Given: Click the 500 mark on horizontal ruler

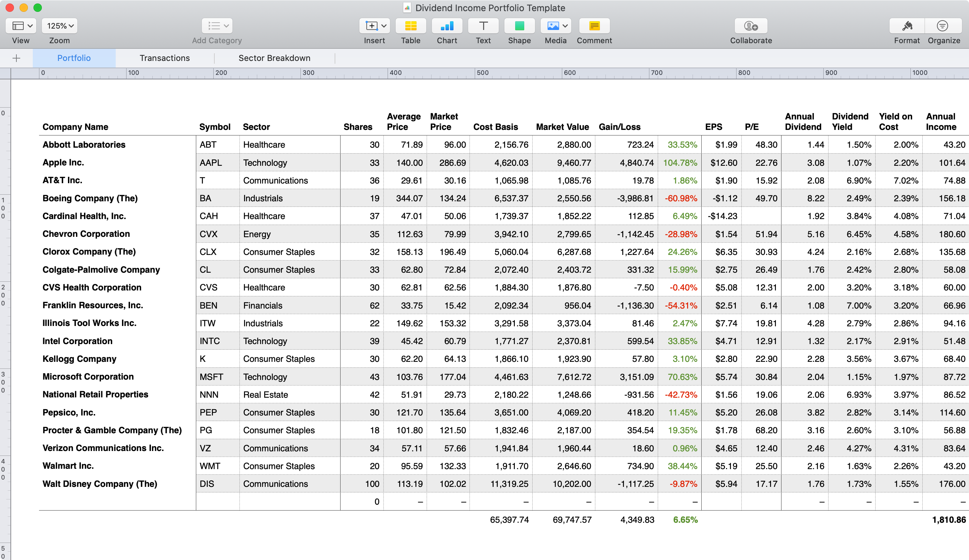Looking at the screenshot, I should pyautogui.click(x=483, y=72).
